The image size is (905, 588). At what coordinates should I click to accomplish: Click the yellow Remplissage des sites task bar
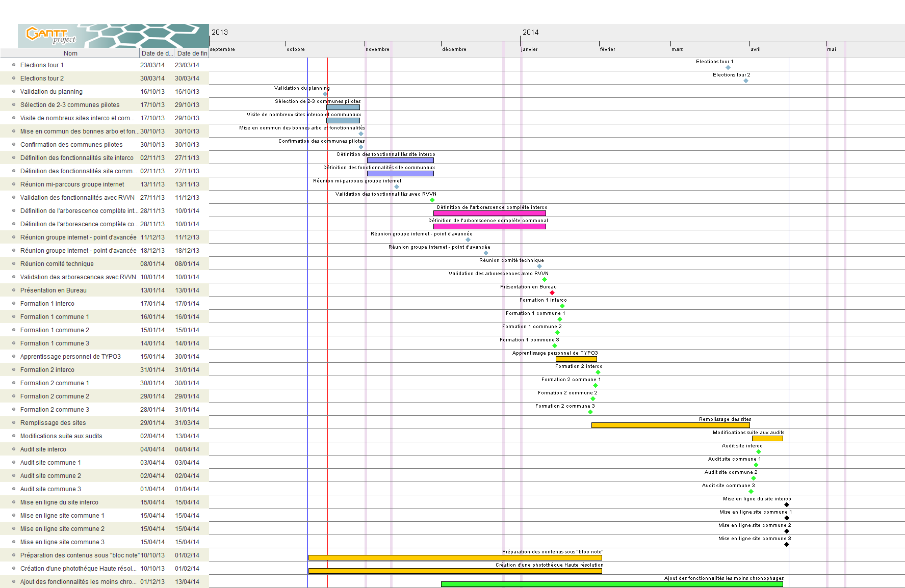[670, 425]
